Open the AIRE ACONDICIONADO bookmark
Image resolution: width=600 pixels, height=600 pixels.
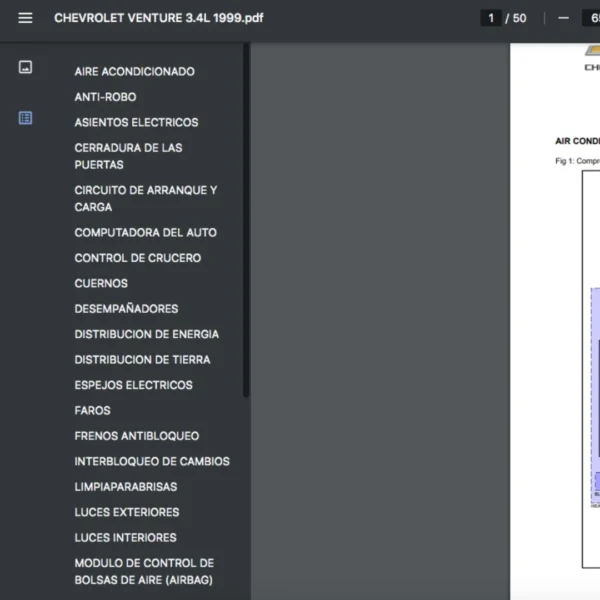coord(134,72)
